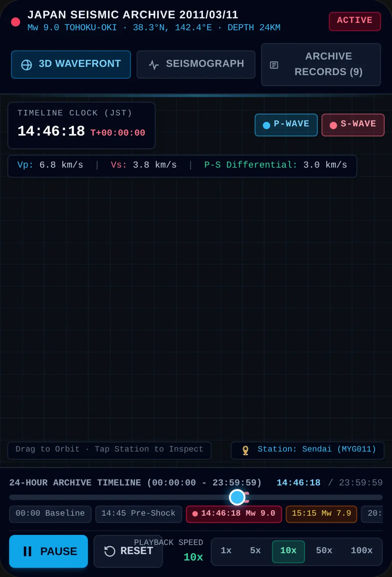Switch to the 3D Wavefront tab
Image resolution: width=392 pixels, height=577 pixels.
pyautogui.click(x=71, y=65)
